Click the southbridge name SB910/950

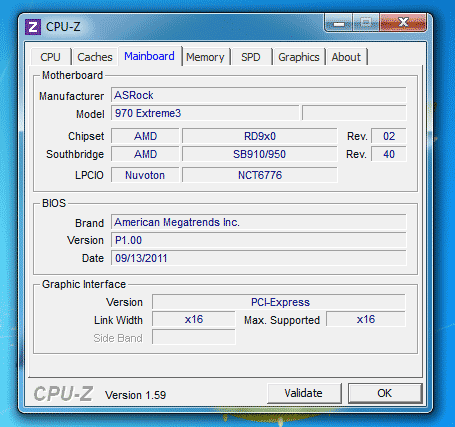pyautogui.click(x=260, y=154)
